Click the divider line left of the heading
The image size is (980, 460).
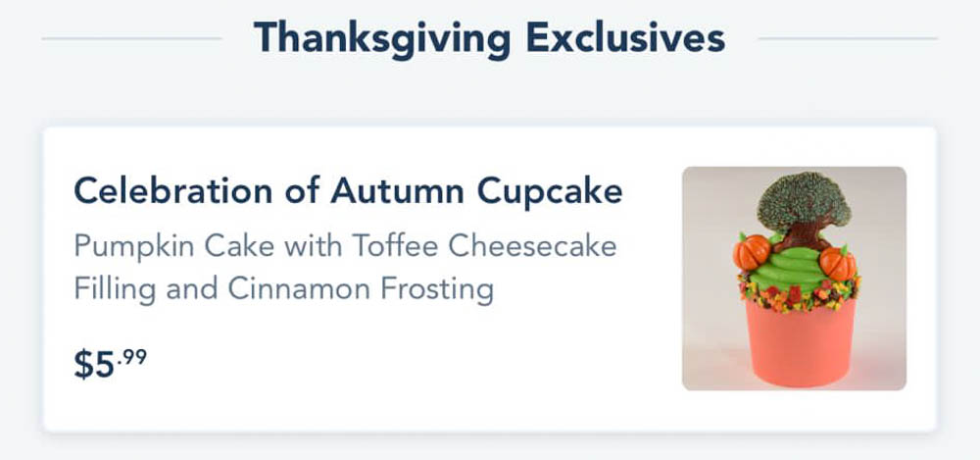pyautogui.click(x=131, y=39)
